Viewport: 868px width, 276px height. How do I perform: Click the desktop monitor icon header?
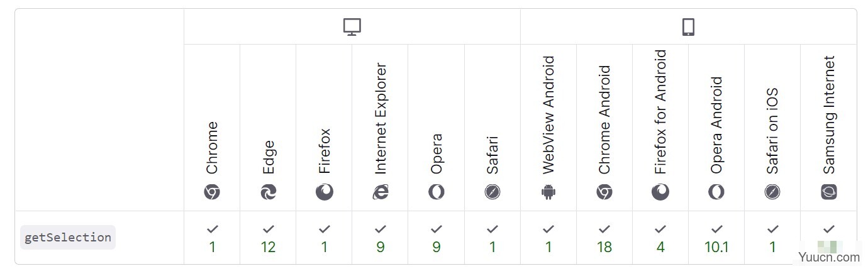(352, 27)
